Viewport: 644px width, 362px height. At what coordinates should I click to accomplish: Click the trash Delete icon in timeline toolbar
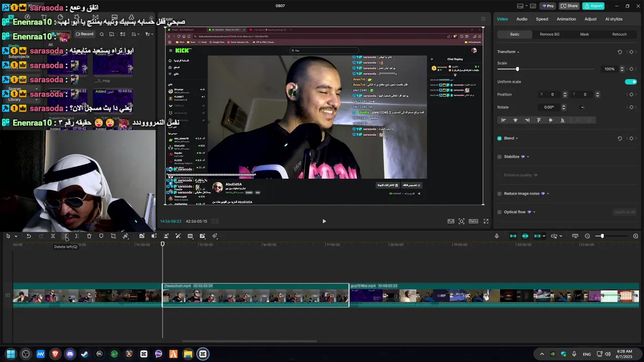pos(89,236)
